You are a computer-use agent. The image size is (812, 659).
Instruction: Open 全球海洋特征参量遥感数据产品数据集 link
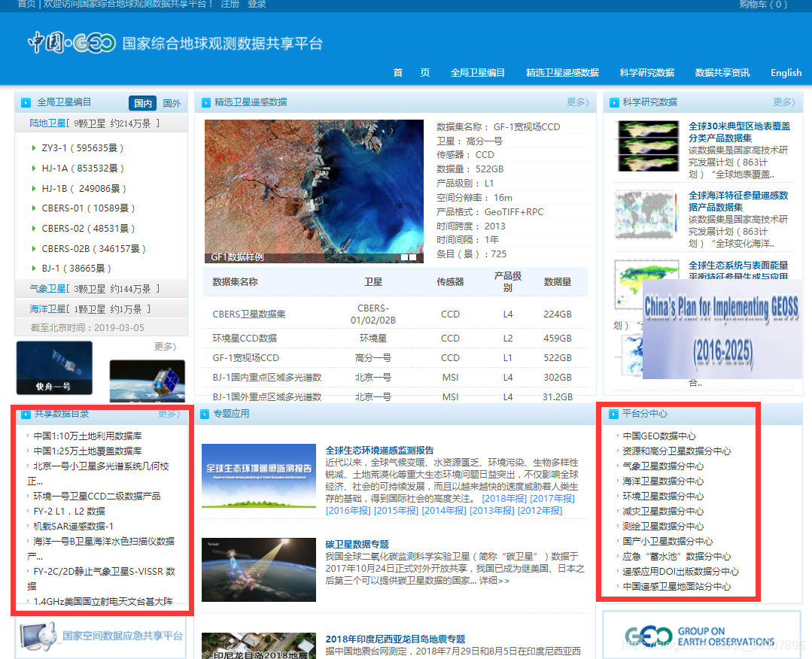738,202
